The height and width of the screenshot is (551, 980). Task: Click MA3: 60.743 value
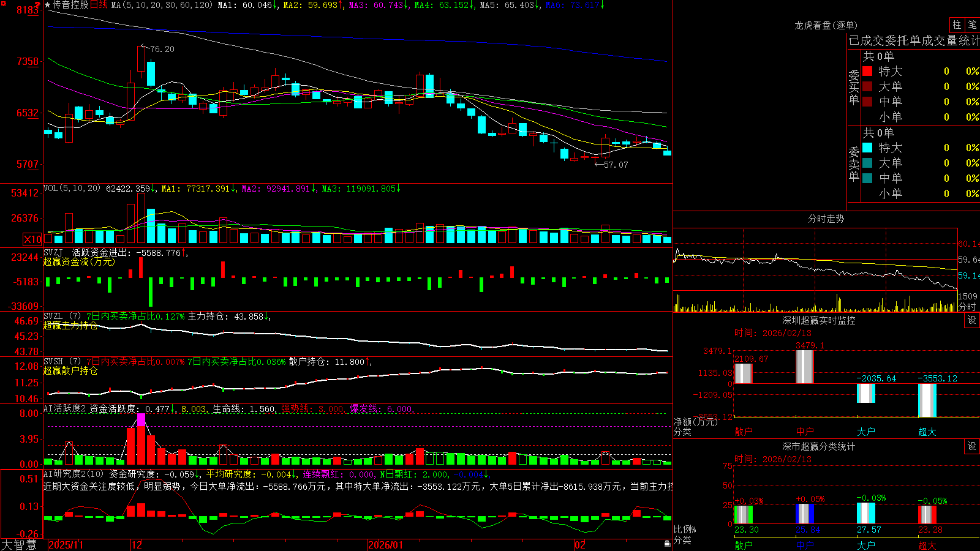379,5
